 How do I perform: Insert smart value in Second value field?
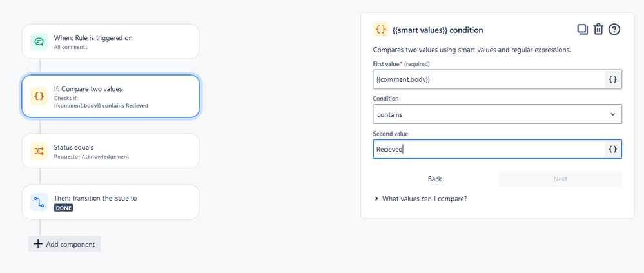point(612,149)
